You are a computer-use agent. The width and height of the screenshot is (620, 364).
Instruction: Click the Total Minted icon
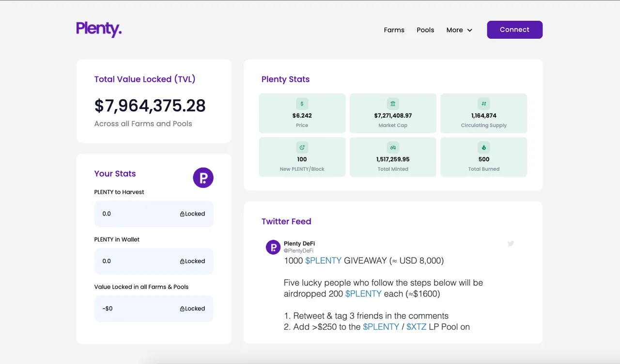tap(393, 147)
